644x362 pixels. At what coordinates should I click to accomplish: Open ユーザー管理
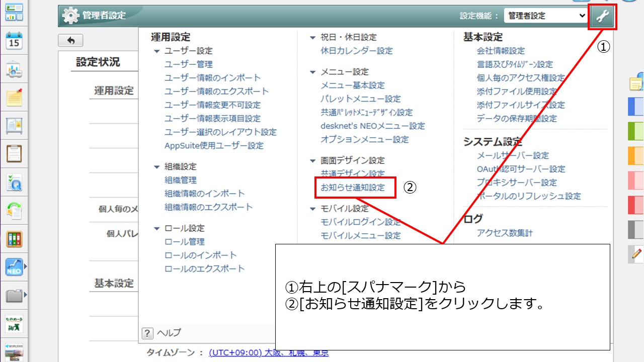189,64
